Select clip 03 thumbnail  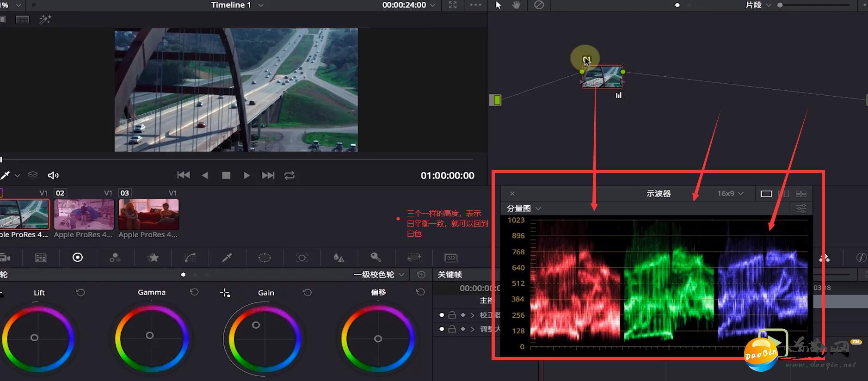point(148,214)
